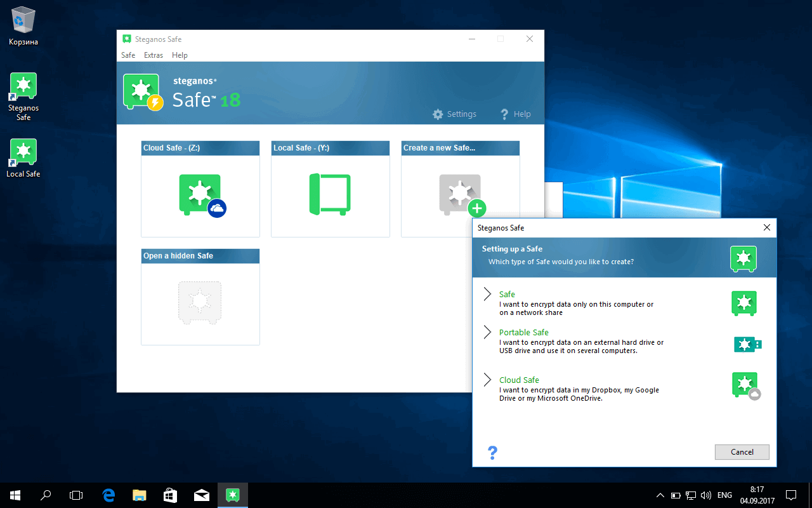Click the green Cloud Safe link text
Screen dimensions: 812x508
tap(519, 380)
